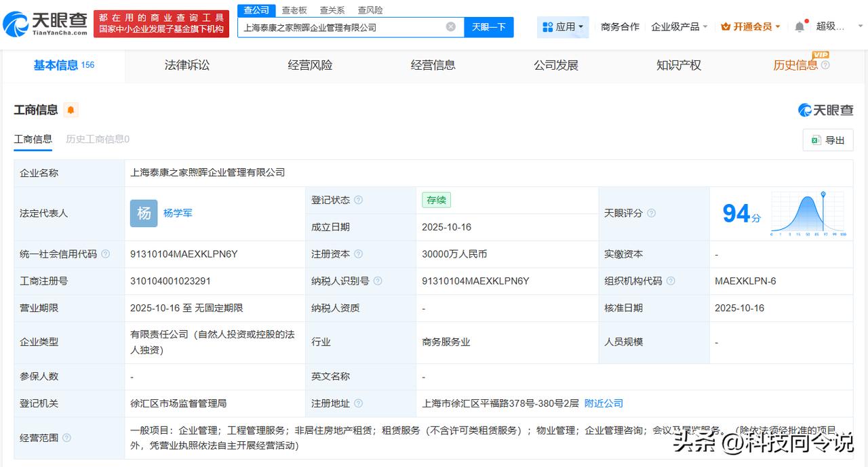Click the legal representative 杨学军 link

[178, 213]
